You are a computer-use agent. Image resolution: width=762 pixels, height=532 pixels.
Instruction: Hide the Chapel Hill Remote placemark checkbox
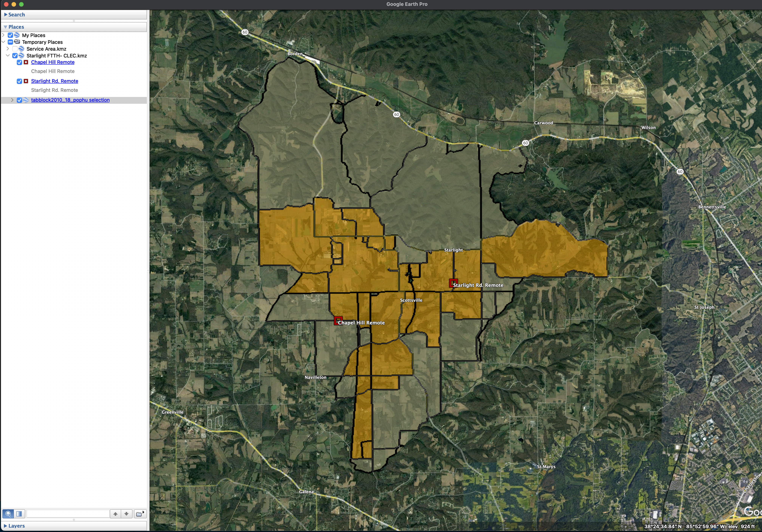[x=19, y=62]
